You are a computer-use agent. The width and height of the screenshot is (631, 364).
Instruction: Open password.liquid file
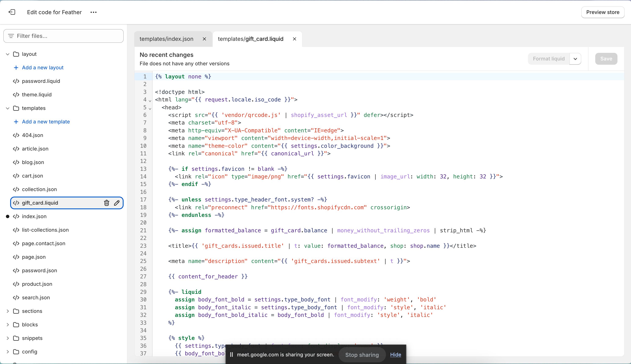[41, 81]
